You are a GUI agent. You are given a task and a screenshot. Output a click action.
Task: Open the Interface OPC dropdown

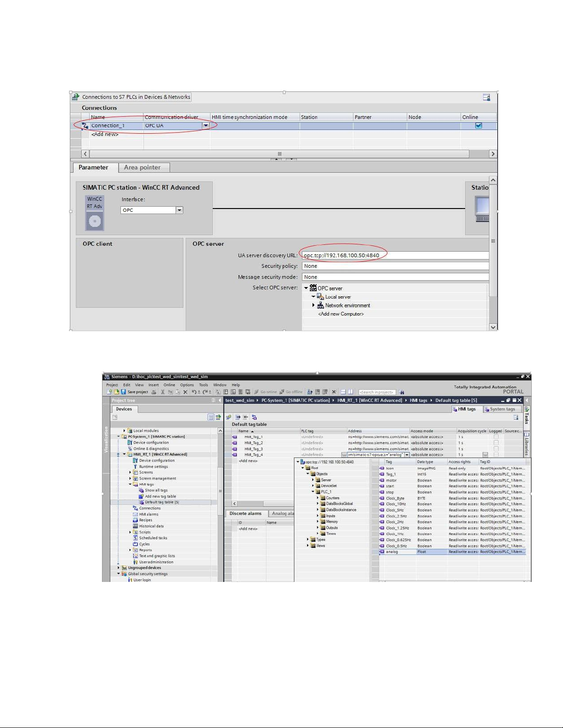[x=179, y=210]
